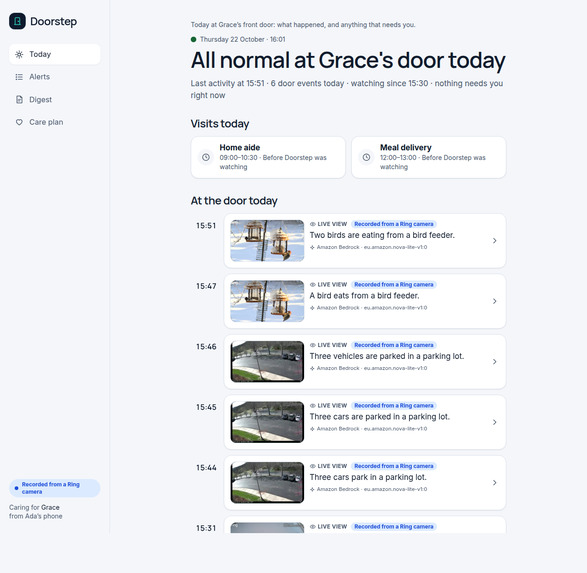Click 'Three vehicles are parked in a parking lot.'
The image size is (587, 573).
(x=387, y=356)
